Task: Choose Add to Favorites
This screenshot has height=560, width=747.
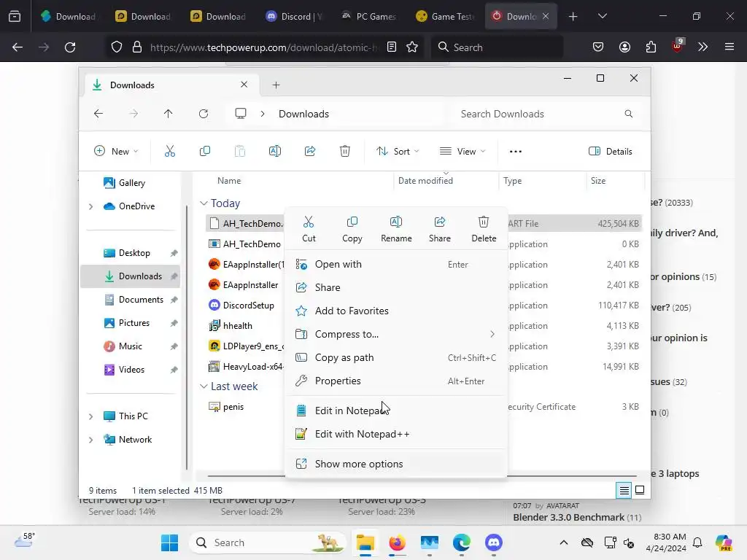Action: 395,311
